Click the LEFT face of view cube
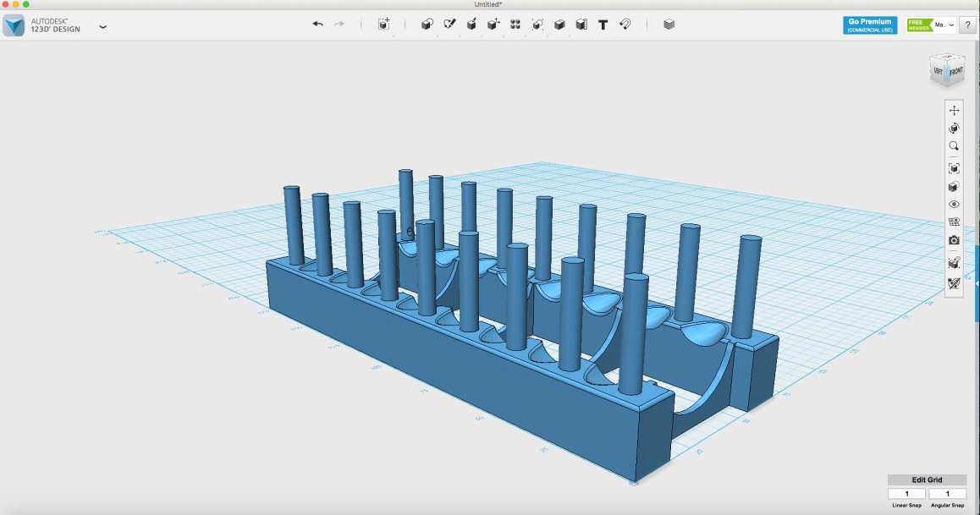 click(x=939, y=71)
